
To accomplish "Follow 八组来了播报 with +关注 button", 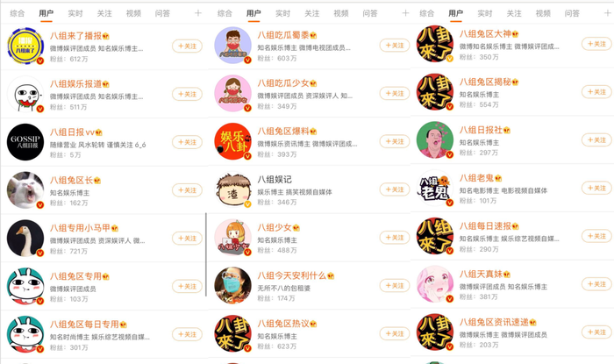I will [x=187, y=46].
